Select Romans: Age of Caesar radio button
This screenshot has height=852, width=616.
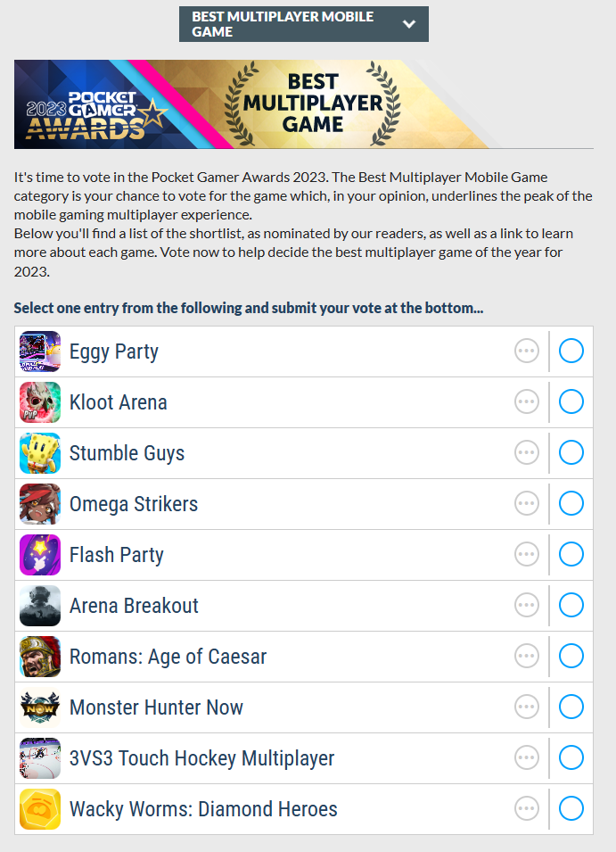pyautogui.click(x=571, y=657)
